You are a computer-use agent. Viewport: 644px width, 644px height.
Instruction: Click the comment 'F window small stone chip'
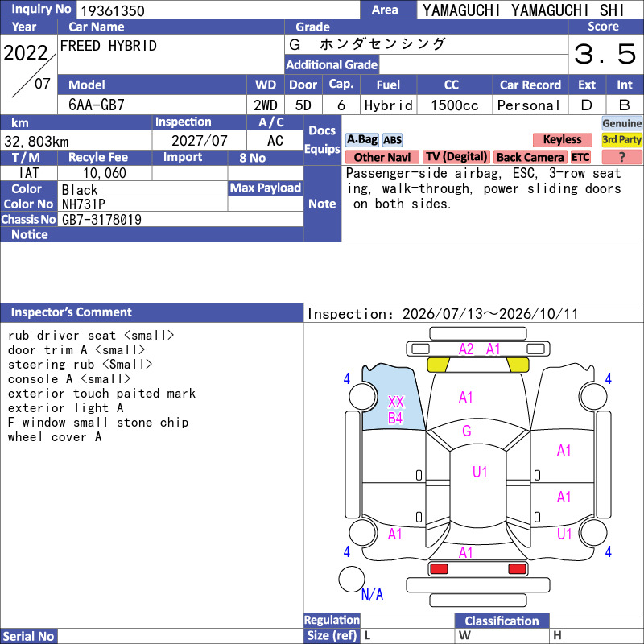(98, 422)
